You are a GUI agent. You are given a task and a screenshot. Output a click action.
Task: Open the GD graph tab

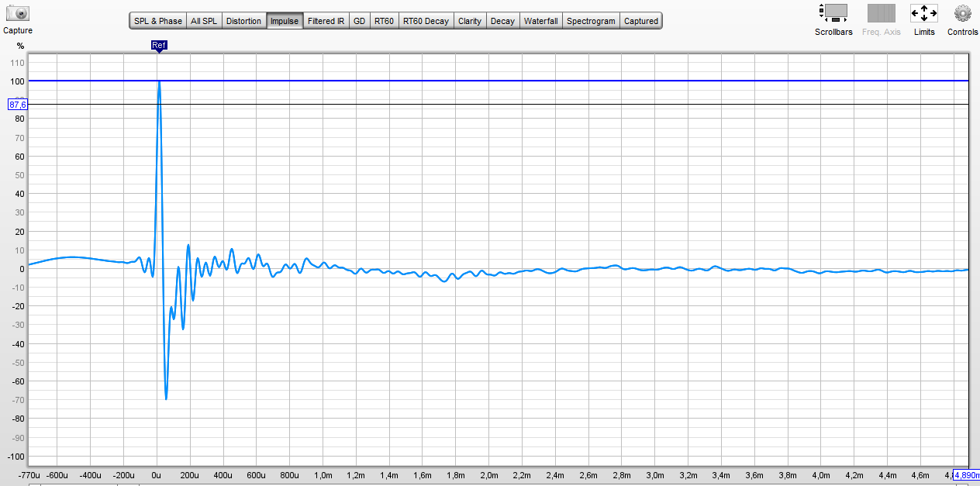click(359, 21)
